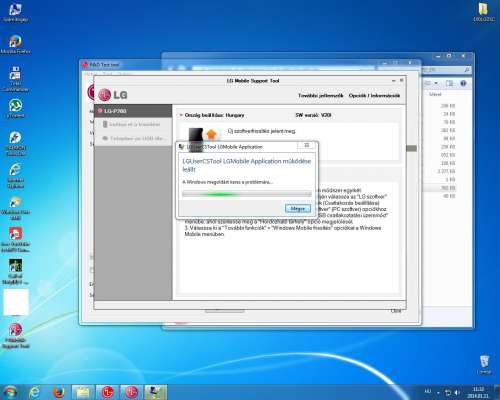
Task: Click the language indicator in the taskbar
Action: [428, 391]
